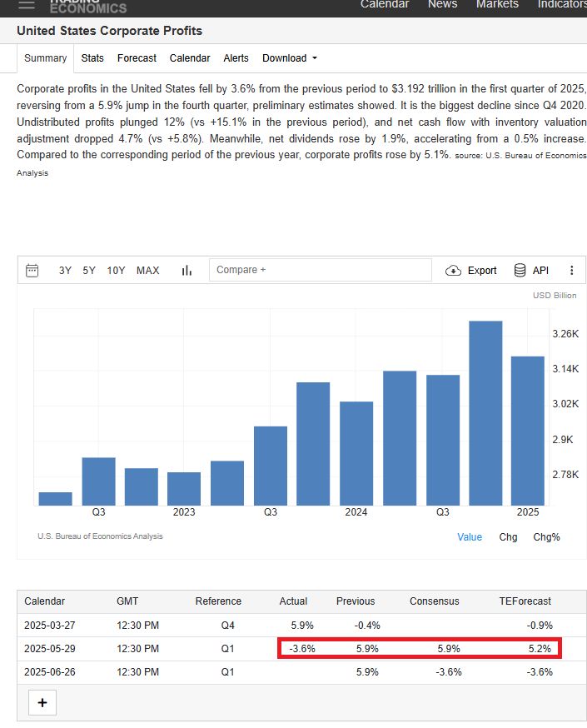Screen dimensions: 587x728
Task: Click the Actual column header
Action: (x=293, y=601)
